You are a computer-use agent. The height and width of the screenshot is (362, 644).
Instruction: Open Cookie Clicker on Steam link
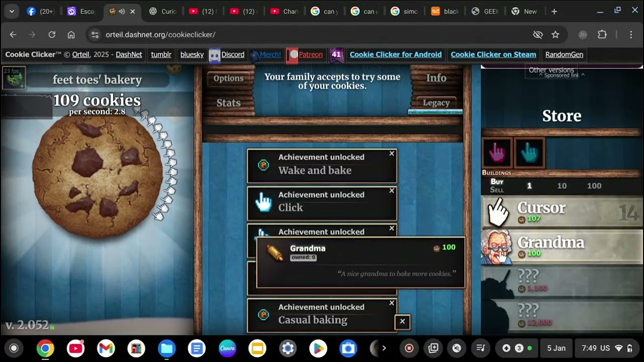[493, 55]
